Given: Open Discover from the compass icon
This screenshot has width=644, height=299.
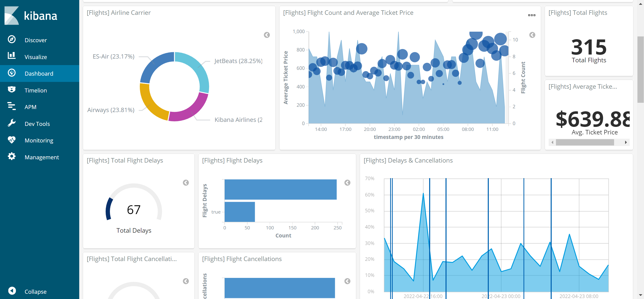Looking at the screenshot, I should [x=12, y=39].
